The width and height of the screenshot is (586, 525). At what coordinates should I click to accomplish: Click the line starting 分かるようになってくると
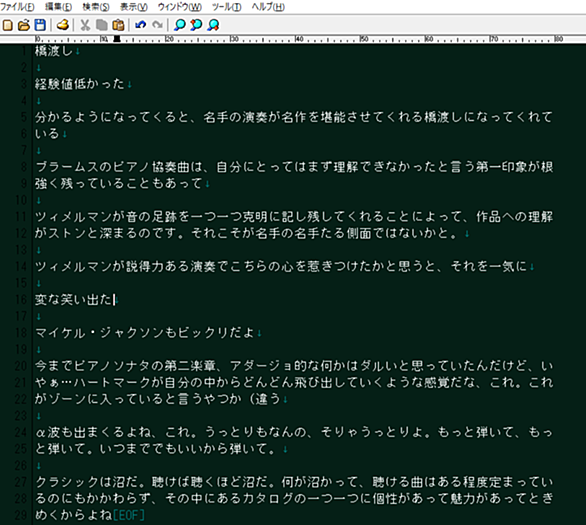pyautogui.click(x=294, y=117)
